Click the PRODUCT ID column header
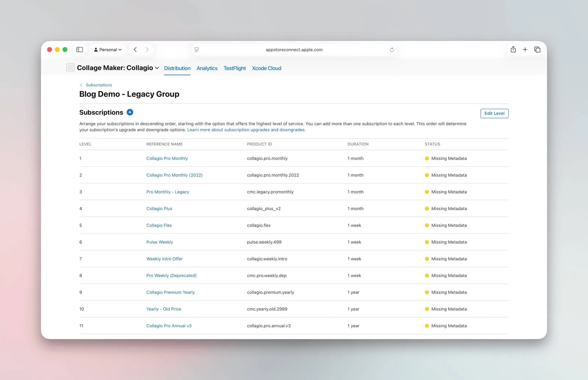This screenshot has height=380, width=588. coord(259,144)
